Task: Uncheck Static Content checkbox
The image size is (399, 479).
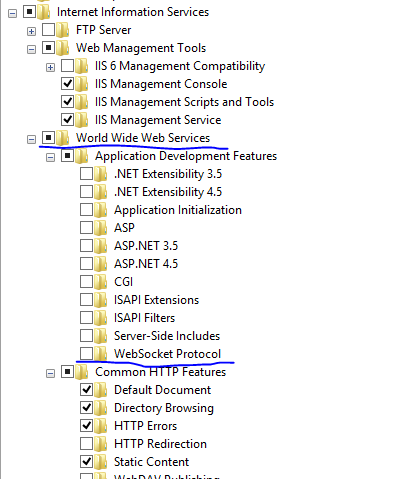Action: tap(86, 462)
